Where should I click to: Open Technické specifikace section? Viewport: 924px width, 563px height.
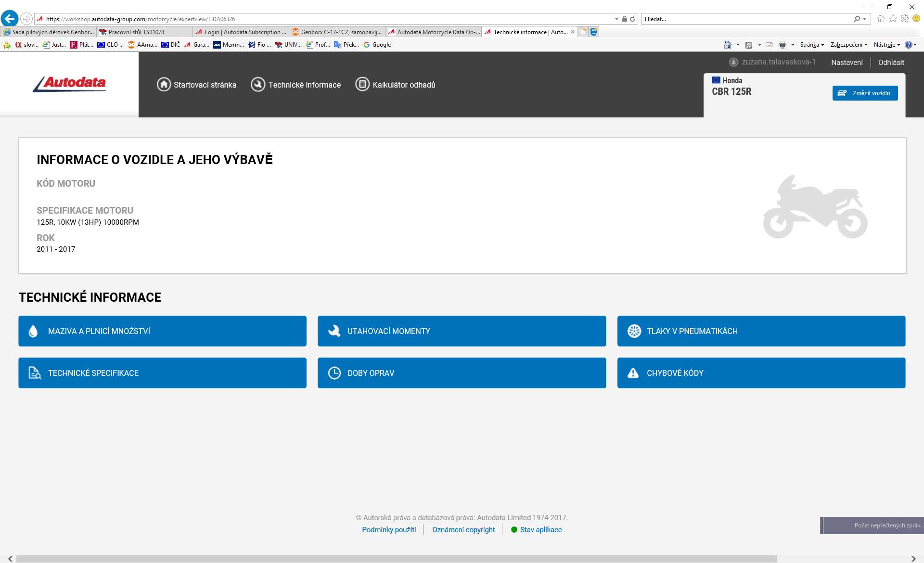click(x=162, y=373)
